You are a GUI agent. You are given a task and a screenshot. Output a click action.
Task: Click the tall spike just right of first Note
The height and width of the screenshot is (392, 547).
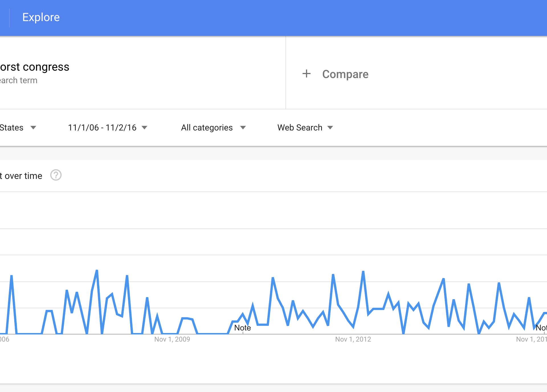273,278
